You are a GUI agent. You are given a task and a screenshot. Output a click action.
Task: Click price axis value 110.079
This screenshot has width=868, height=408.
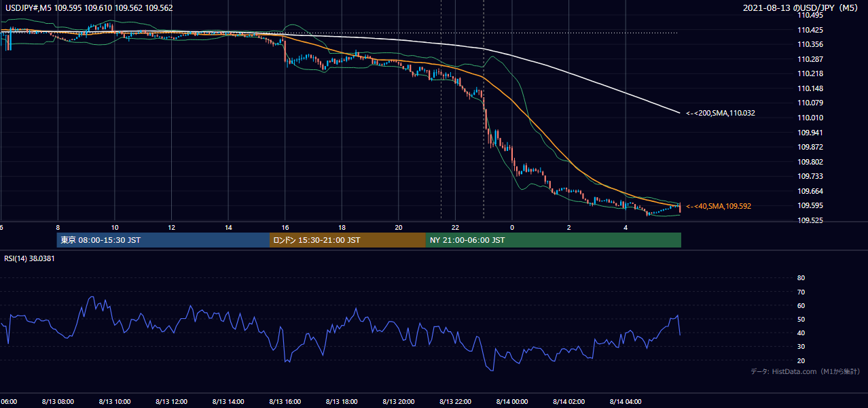tap(810, 103)
